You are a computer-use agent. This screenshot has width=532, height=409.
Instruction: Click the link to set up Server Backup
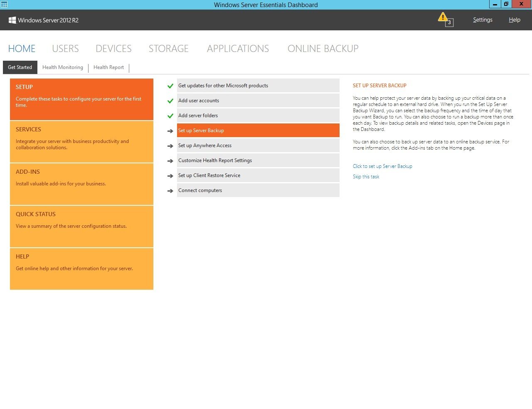pos(382,166)
